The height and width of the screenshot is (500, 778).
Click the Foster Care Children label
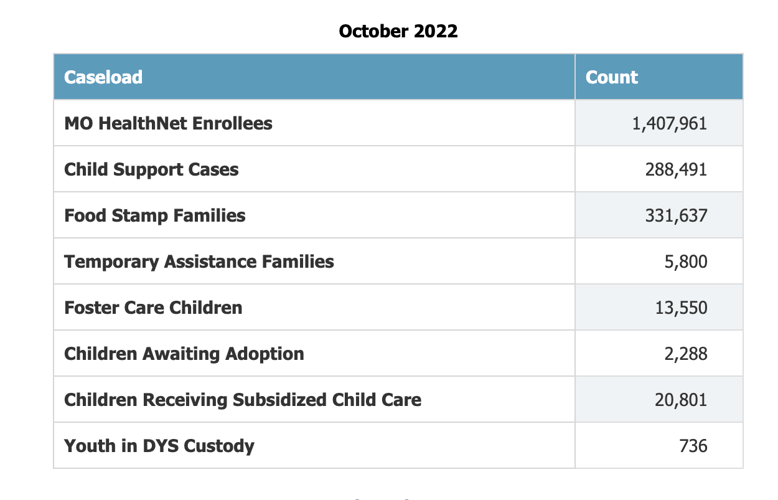coord(153,307)
